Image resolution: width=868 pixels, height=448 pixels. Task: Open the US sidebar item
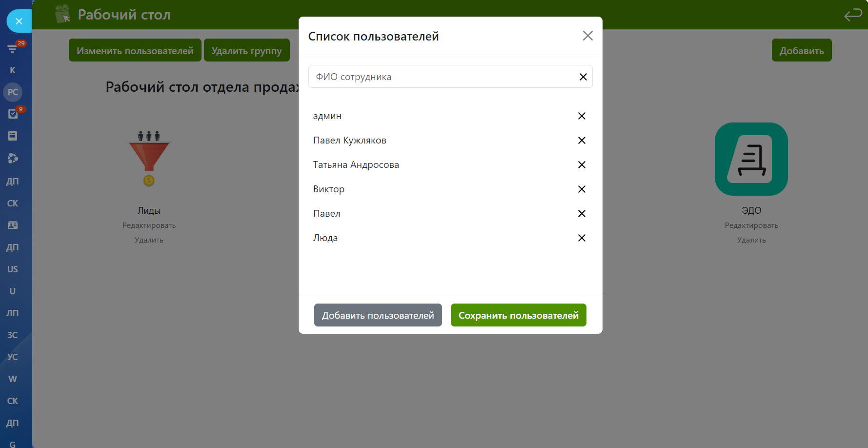coord(13,269)
